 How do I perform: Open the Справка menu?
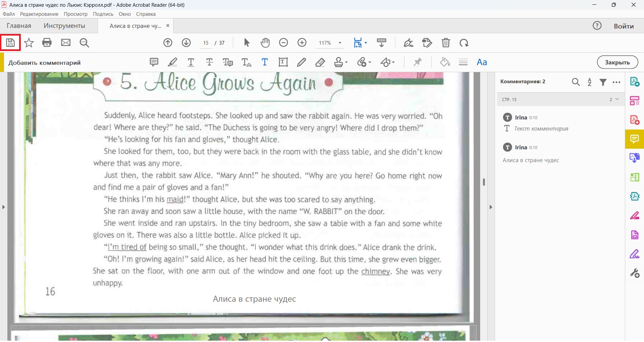click(146, 14)
